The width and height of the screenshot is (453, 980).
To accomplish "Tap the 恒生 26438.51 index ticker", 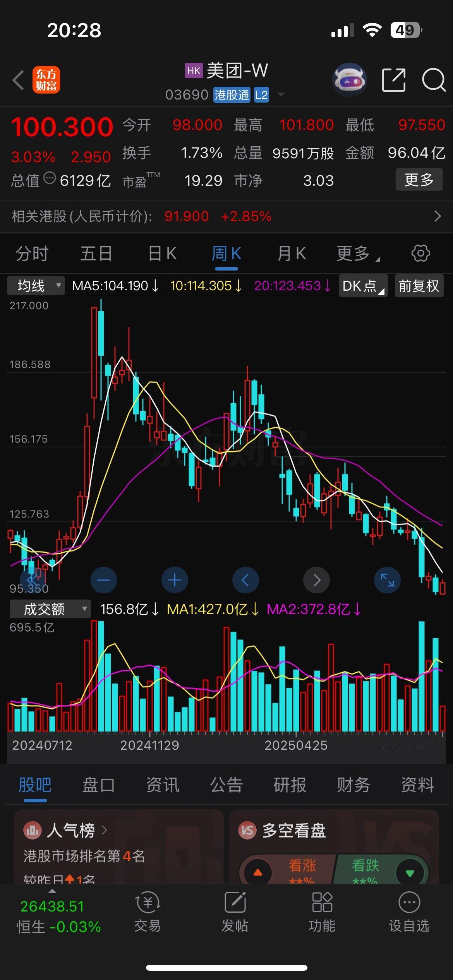I will (58, 917).
